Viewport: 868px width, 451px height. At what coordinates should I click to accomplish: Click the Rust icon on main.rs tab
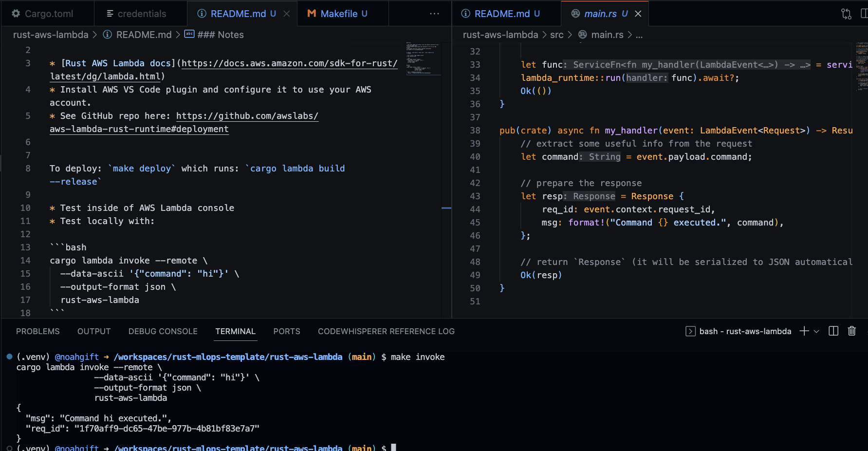point(575,14)
